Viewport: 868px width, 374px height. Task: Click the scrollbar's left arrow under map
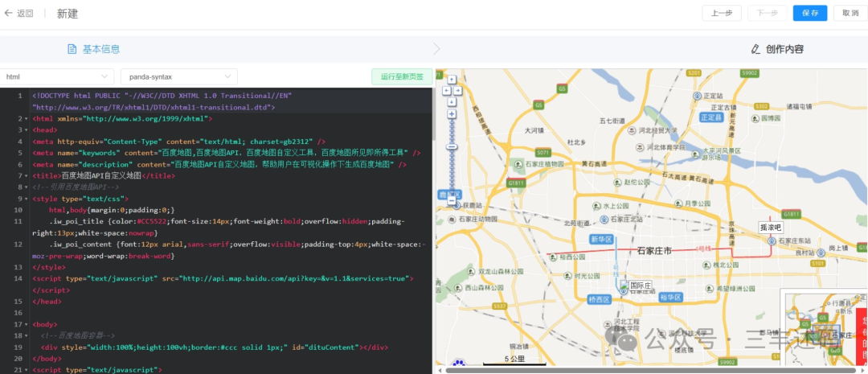pyautogui.click(x=440, y=370)
